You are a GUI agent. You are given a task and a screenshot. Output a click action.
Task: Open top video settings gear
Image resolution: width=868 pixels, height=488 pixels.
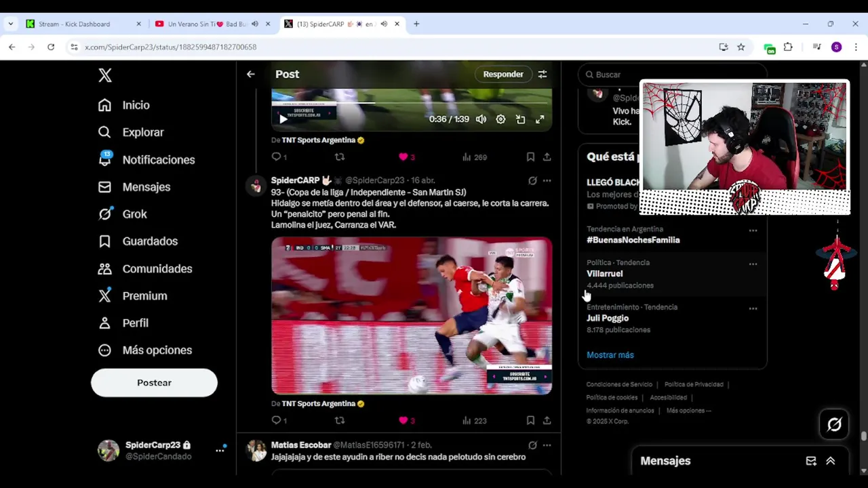[x=500, y=119]
